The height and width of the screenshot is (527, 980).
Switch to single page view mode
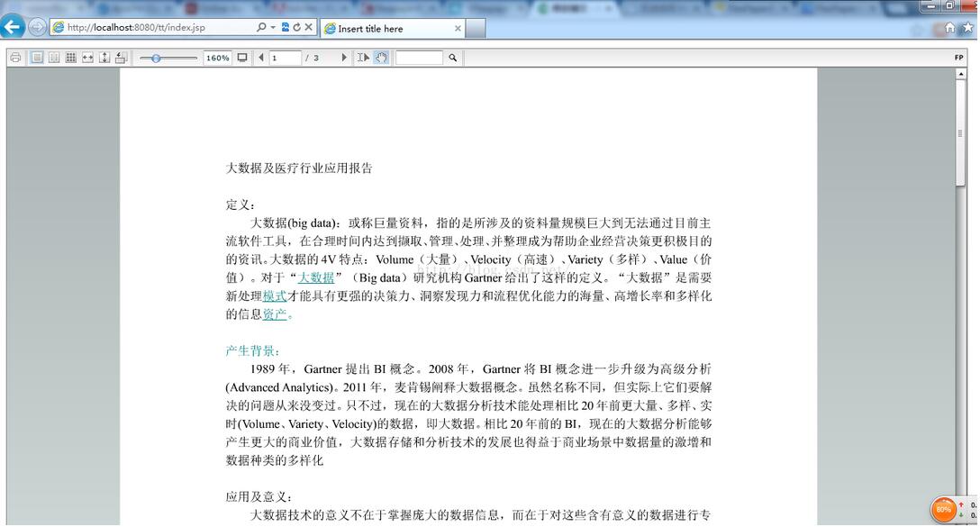(x=37, y=58)
